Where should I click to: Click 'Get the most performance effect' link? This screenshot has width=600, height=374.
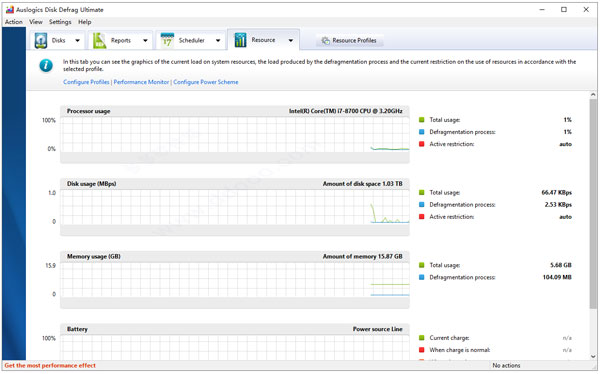point(50,365)
